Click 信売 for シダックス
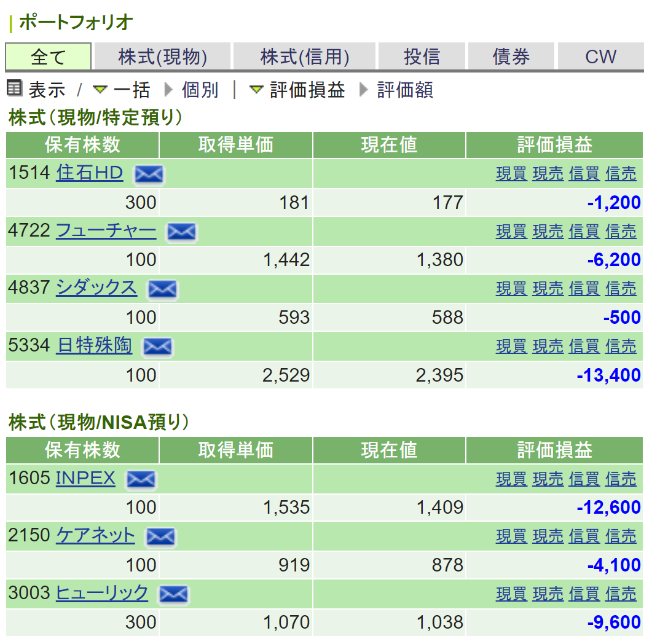Image resolution: width=652 pixels, height=644 pixels. tap(621, 289)
